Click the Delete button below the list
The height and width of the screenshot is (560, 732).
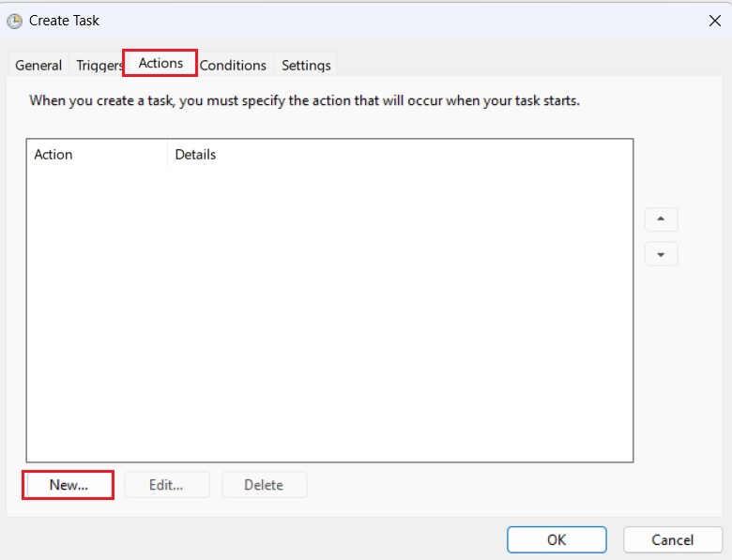point(265,485)
